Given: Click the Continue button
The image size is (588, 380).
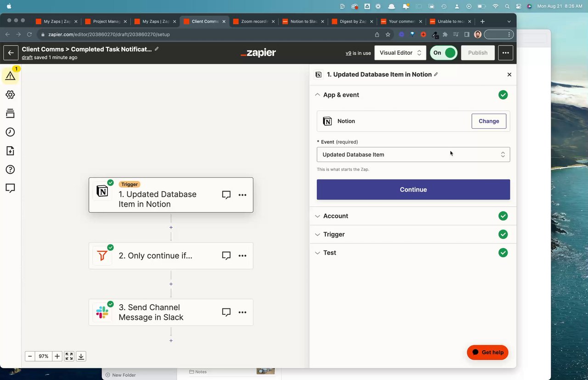Looking at the screenshot, I should coord(413,189).
